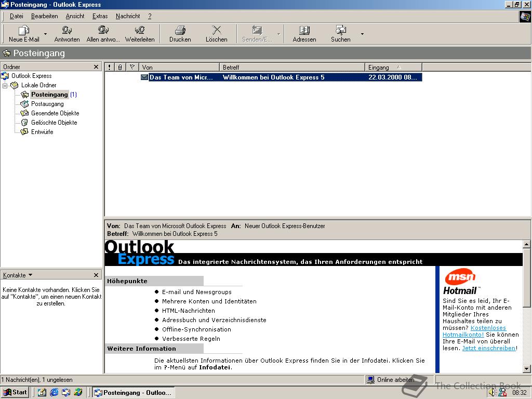Screen dimensions: 532x399
Task: Open the Kontakte dropdown menu
Action: [18, 275]
